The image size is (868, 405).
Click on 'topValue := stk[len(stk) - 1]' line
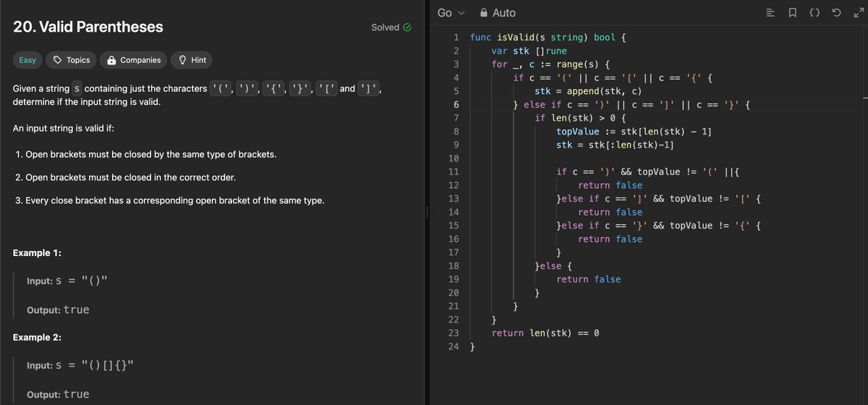click(634, 132)
